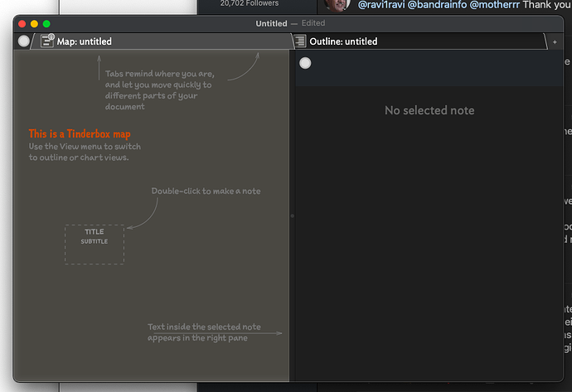Click '20,702 Followers' in background window
This screenshot has height=392, width=572.
click(x=250, y=3)
